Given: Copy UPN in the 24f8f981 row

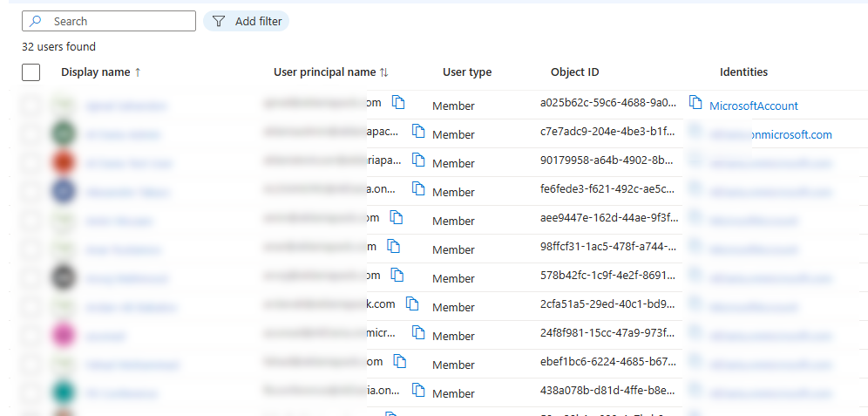Looking at the screenshot, I should click(418, 332).
